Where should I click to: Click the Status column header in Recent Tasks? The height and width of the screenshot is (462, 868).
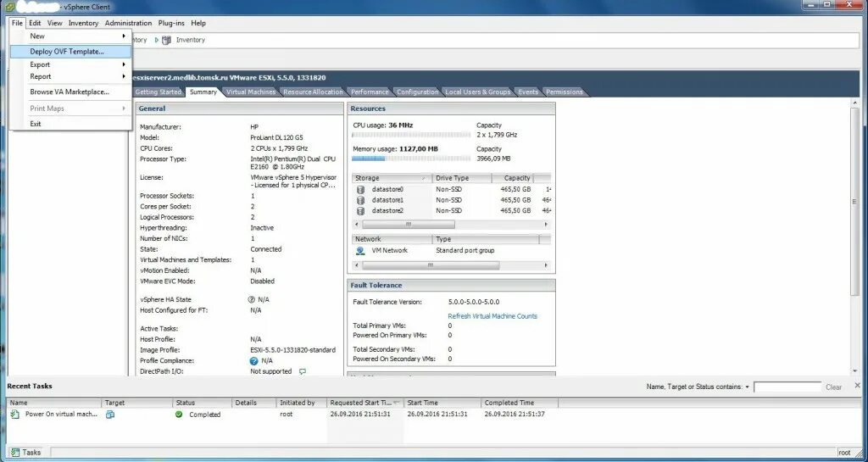click(x=202, y=403)
